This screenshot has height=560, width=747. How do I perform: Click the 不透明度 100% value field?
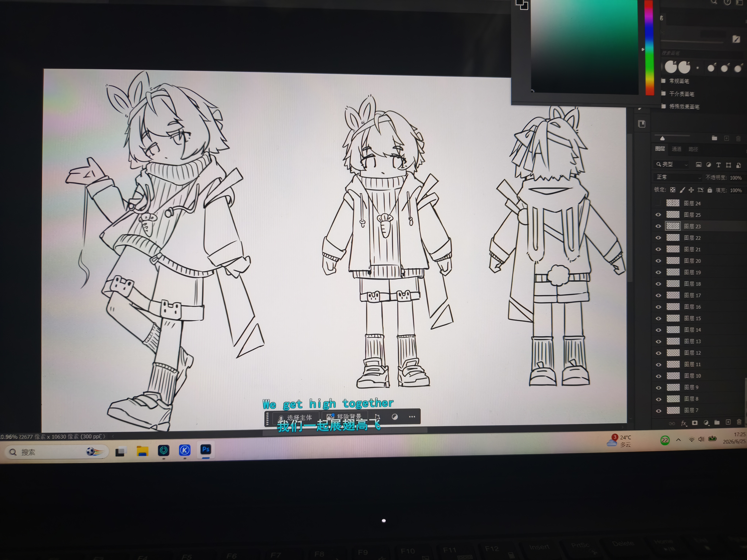[736, 178]
